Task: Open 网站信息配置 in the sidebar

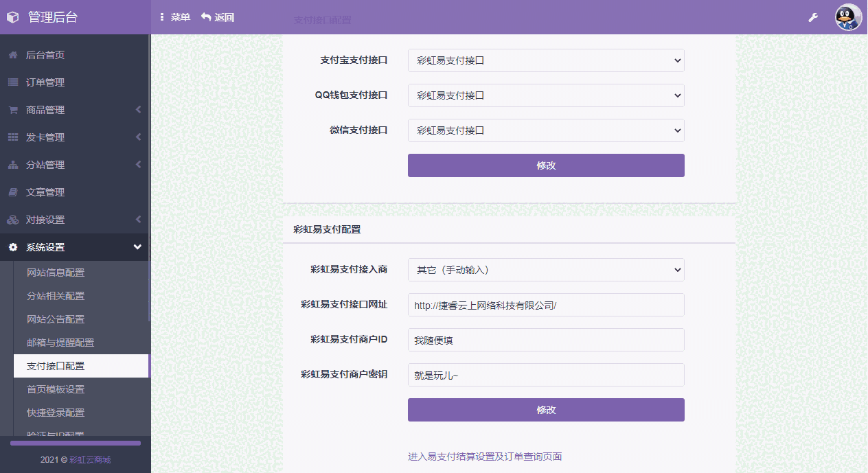Action: coord(56,273)
